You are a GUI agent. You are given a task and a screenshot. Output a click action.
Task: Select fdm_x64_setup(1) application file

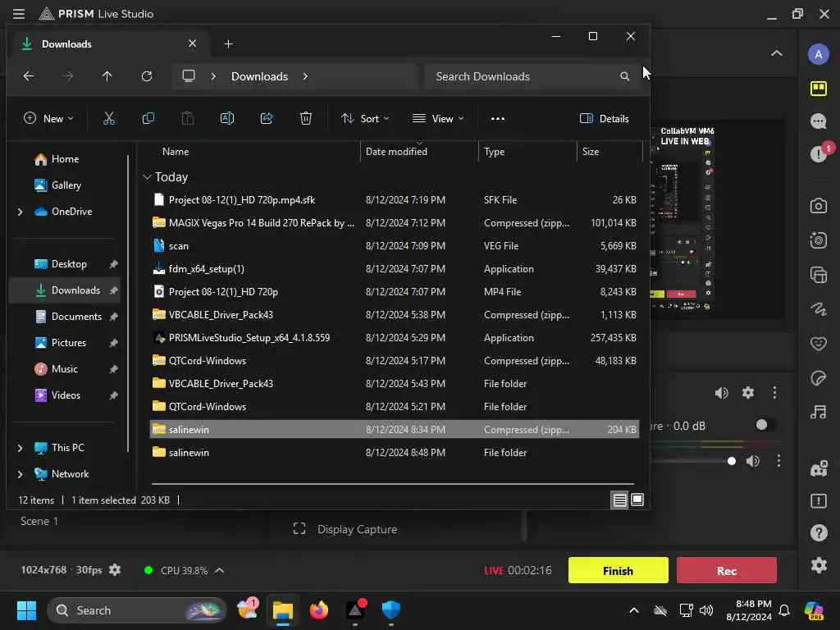[x=395, y=269]
